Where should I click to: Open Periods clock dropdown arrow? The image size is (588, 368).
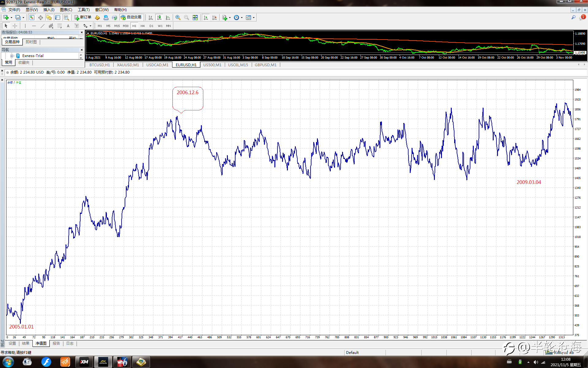pos(242,17)
